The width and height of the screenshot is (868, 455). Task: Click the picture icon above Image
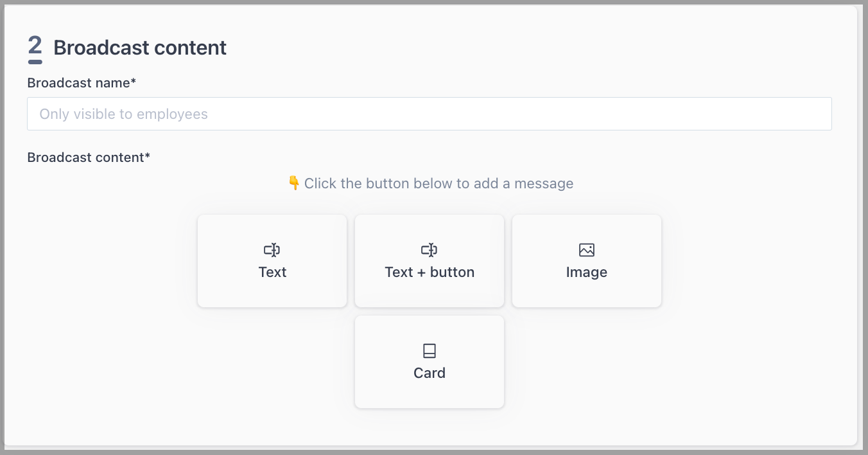click(587, 250)
